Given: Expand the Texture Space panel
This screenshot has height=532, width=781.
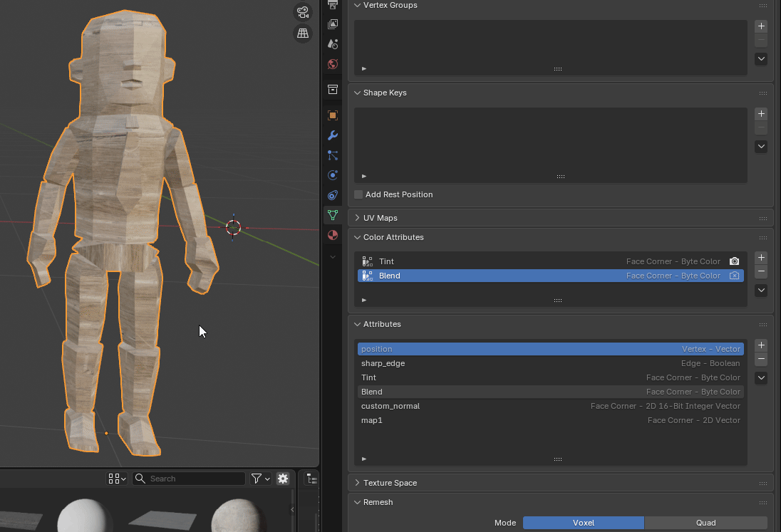Looking at the screenshot, I should click(x=357, y=483).
